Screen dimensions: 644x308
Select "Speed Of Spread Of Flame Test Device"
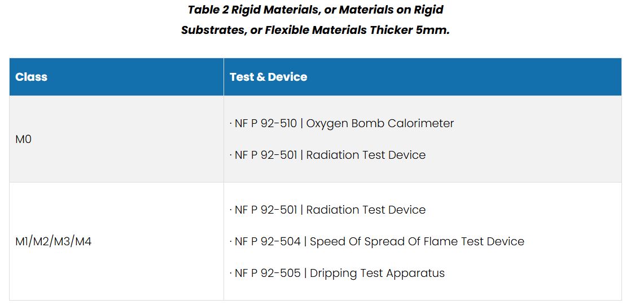(x=417, y=241)
